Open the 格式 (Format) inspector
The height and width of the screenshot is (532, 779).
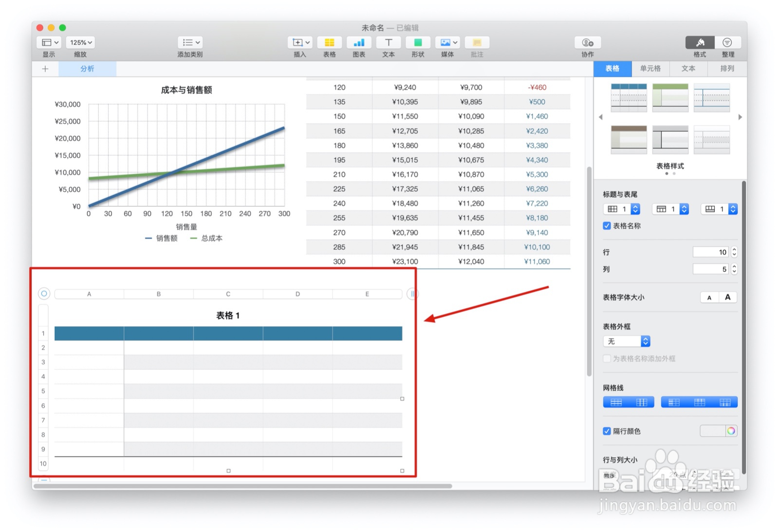tap(700, 43)
